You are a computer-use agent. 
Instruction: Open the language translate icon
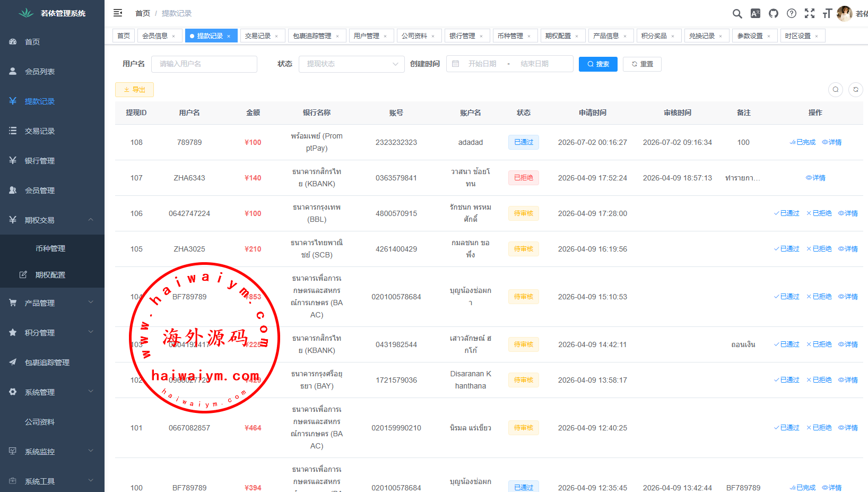click(756, 13)
